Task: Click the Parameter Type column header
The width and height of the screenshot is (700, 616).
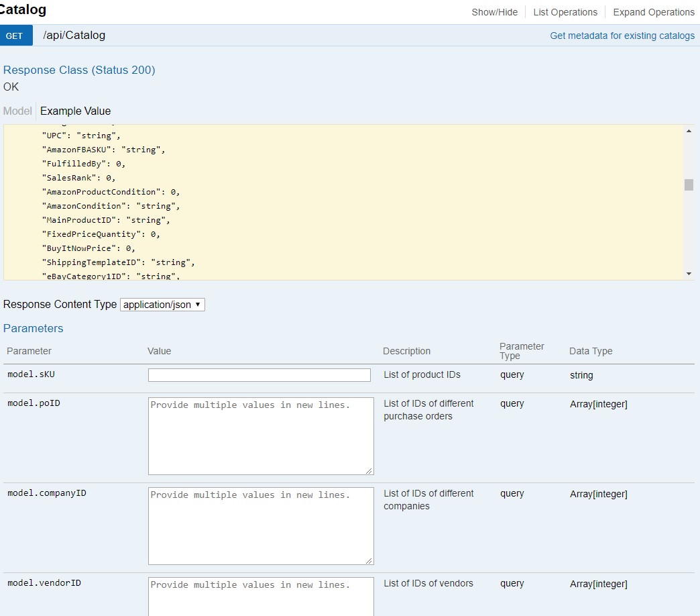Action: click(522, 351)
